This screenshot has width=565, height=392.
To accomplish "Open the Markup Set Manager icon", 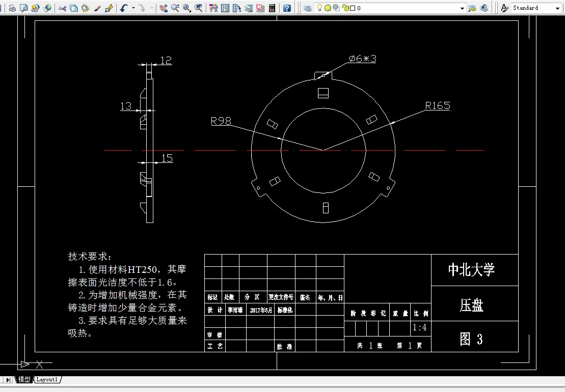I will point(260,8).
